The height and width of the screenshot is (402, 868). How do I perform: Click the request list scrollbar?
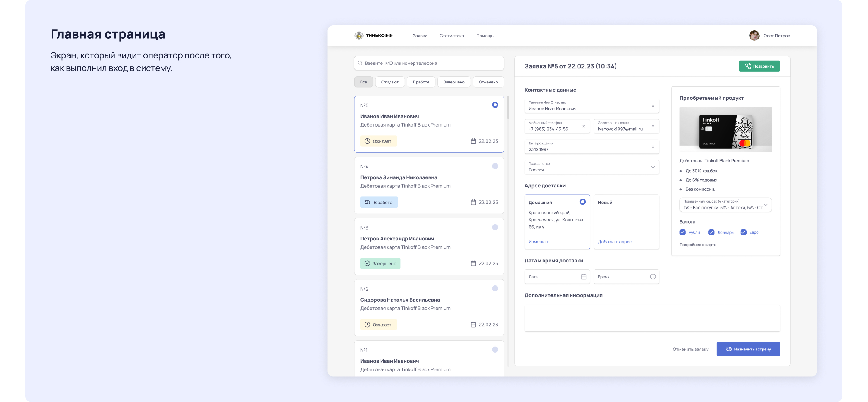(x=508, y=108)
